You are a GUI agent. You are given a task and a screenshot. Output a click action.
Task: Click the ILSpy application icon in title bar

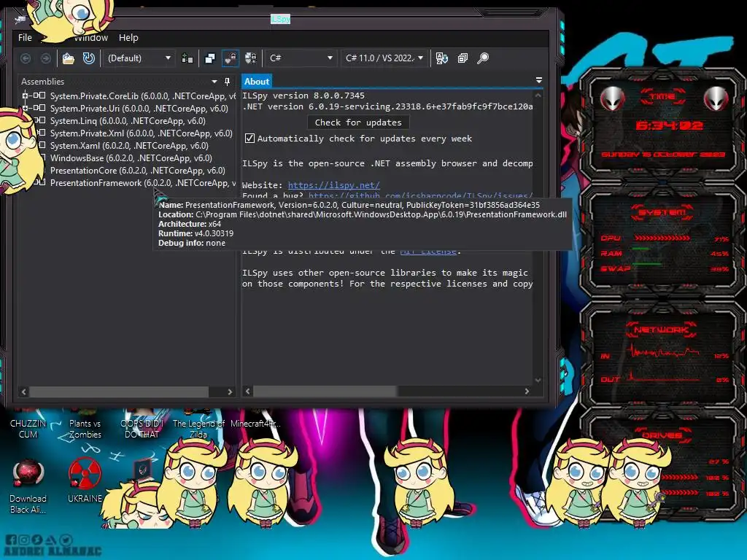(20, 19)
